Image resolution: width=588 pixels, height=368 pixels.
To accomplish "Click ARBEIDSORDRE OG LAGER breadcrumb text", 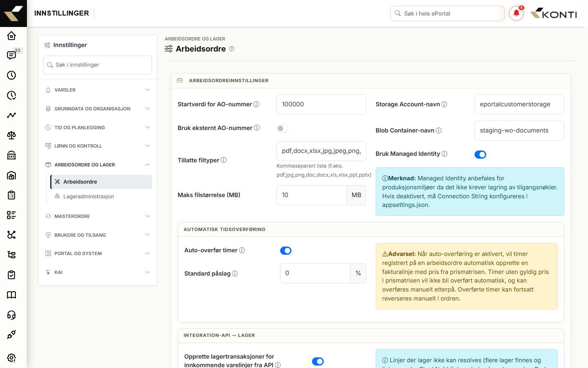I will [x=195, y=39].
